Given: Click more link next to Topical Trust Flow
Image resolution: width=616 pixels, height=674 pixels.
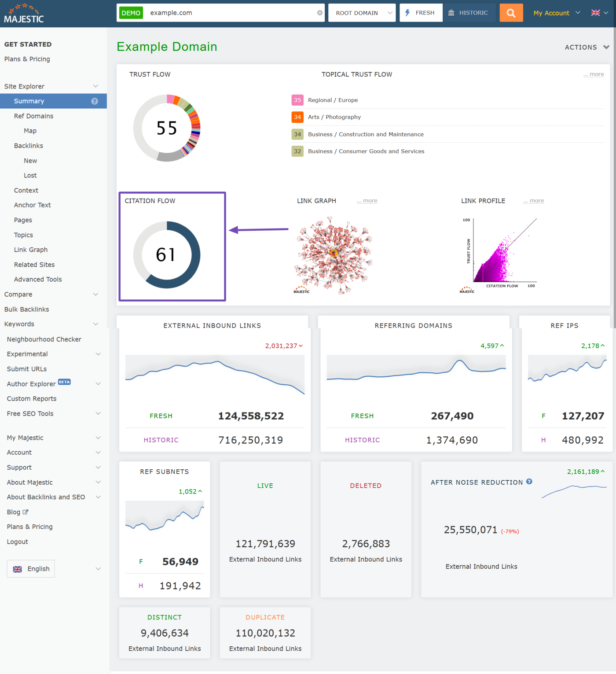Looking at the screenshot, I should [x=594, y=74].
